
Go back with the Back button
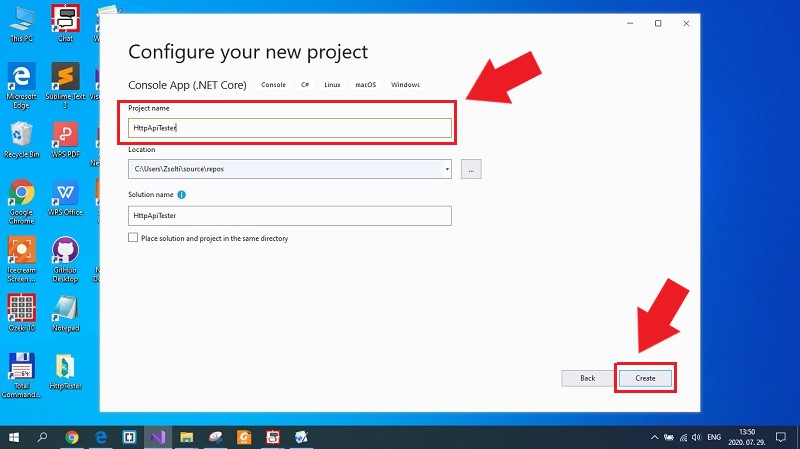[x=587, y=378]
